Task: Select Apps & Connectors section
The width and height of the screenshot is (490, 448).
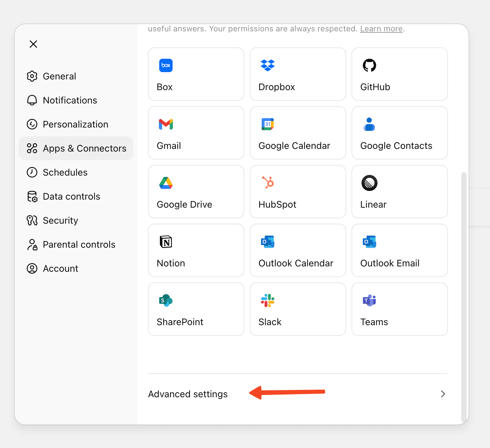Action: (x=76, y=148)
